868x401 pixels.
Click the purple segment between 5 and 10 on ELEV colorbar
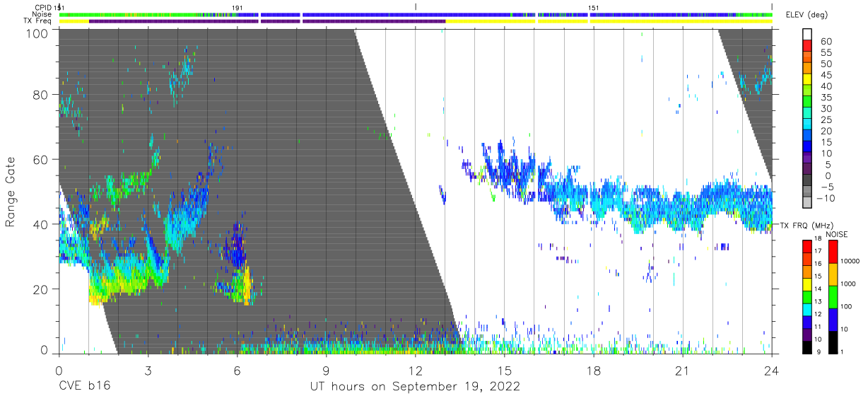coord(807,159)
